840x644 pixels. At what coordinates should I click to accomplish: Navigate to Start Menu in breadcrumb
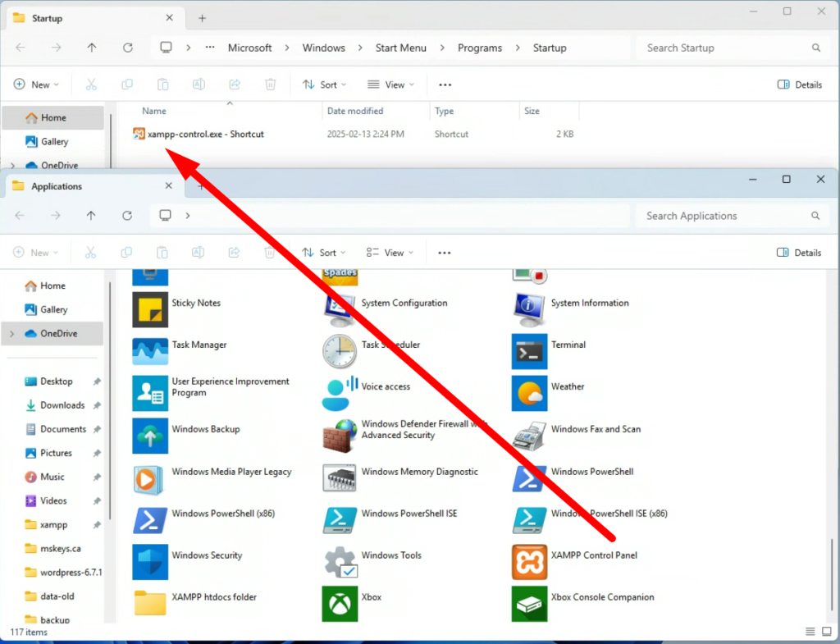coord(400,48)
